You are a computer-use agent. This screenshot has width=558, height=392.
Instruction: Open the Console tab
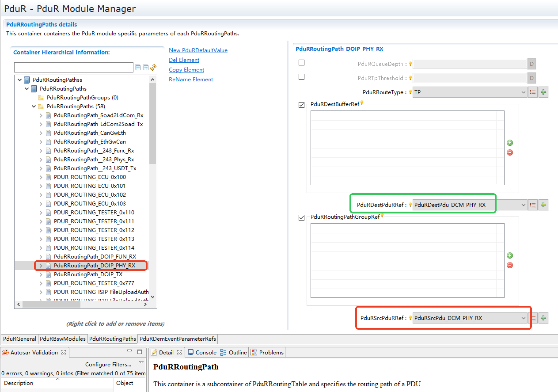202,352
